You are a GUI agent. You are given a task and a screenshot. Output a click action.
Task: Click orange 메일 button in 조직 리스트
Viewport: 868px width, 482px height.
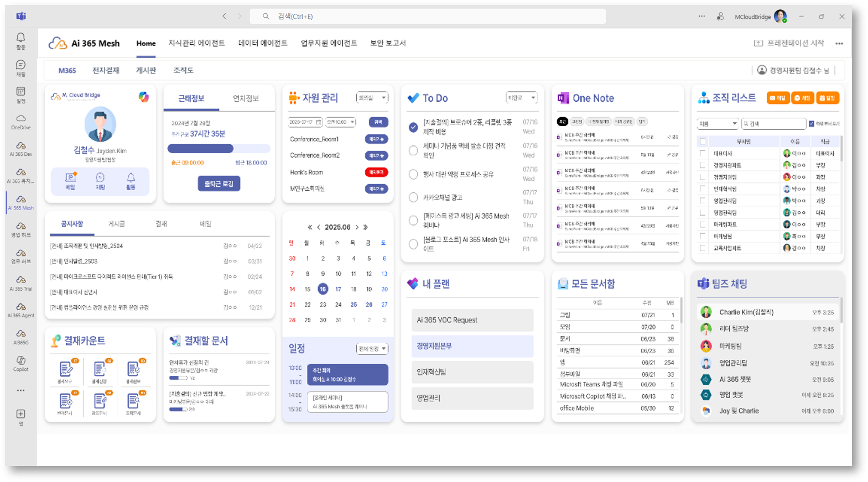pos(778,98)
